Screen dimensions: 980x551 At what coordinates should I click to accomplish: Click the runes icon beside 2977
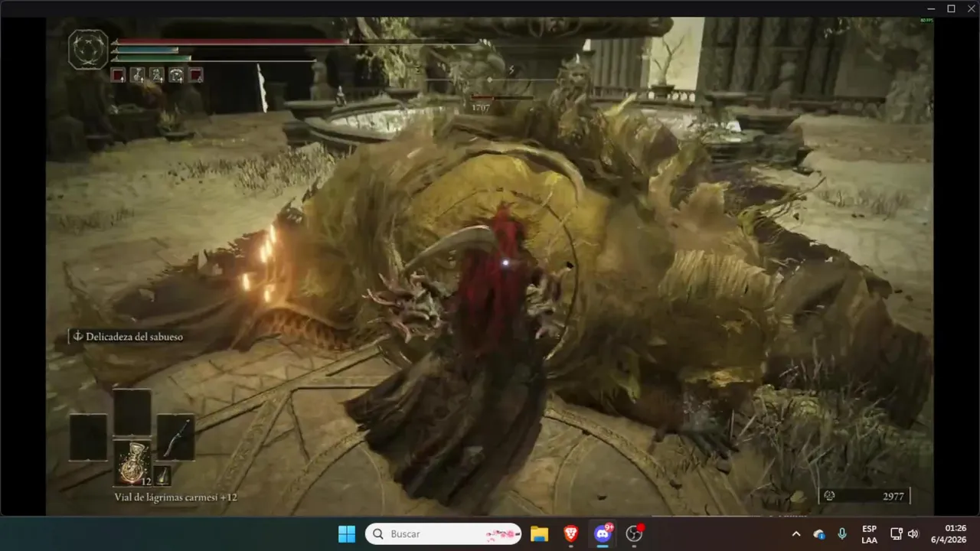tap(828, 496)
